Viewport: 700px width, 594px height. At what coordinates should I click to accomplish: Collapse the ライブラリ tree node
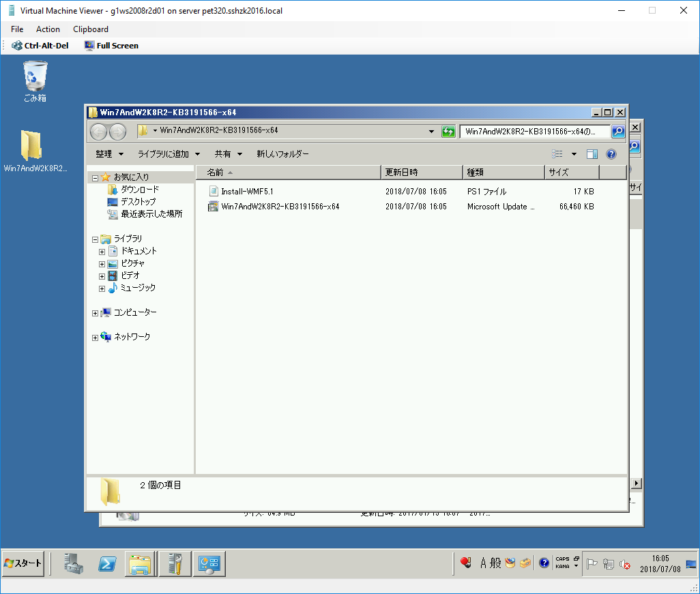pos(95,239)
